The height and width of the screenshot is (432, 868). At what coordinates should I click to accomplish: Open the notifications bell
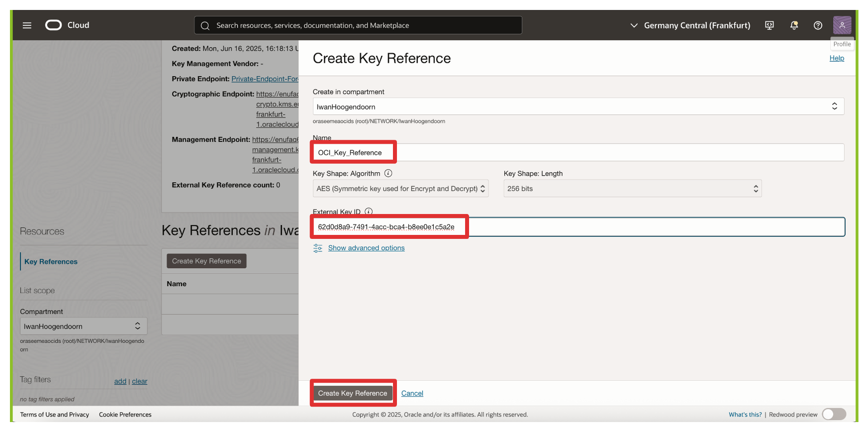[794, 25]
